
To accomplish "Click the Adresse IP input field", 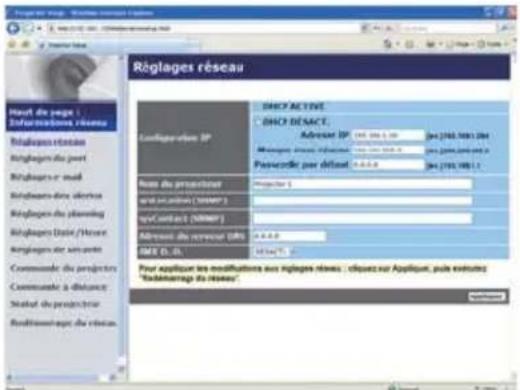I will [x=388, y=135].
